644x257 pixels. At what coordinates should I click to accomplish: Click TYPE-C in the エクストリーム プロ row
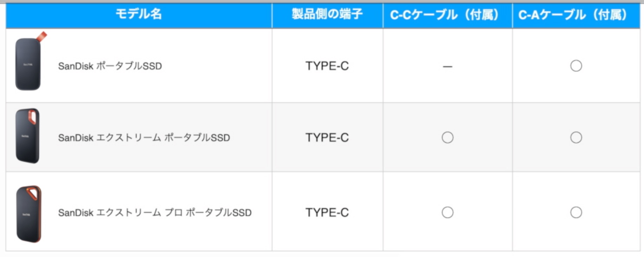(327, 212)
